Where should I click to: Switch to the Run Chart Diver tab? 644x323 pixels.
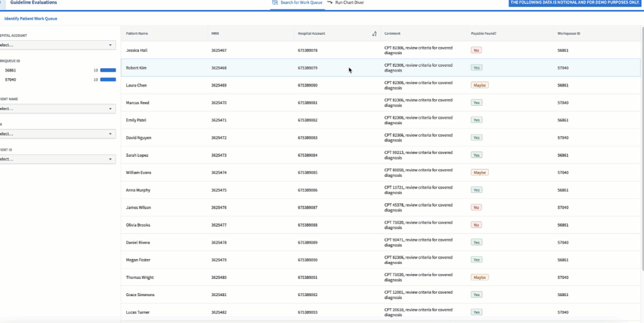pyautogui.click(x=346, y=2)
